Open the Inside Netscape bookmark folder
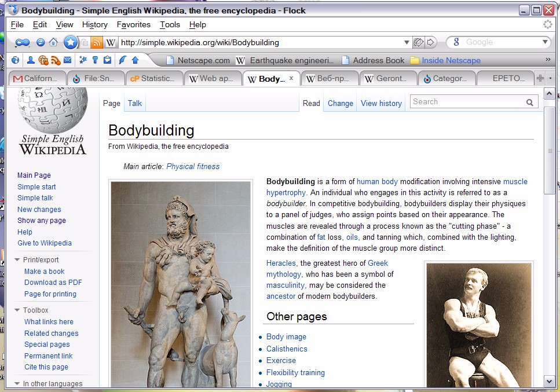The width and height of the screenshot is (560, 392). pyautogui.click(x=445, y=60)
